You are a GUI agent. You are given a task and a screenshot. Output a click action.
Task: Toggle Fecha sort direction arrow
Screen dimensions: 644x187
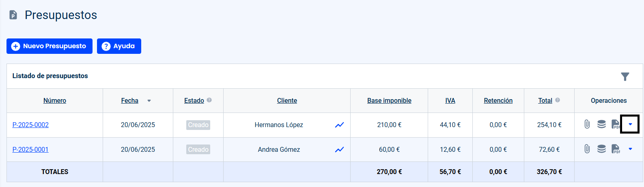pyautogui.click(x=149, y=101)
